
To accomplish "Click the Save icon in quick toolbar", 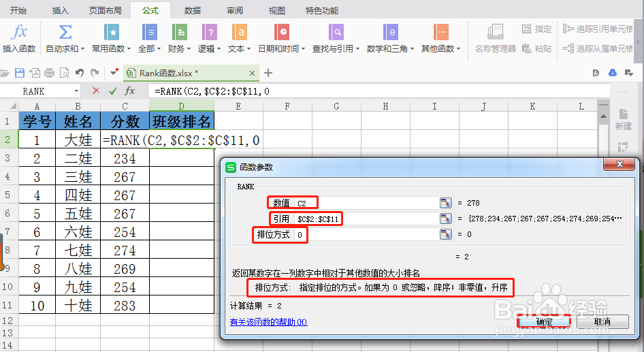I will coord(19,73).
